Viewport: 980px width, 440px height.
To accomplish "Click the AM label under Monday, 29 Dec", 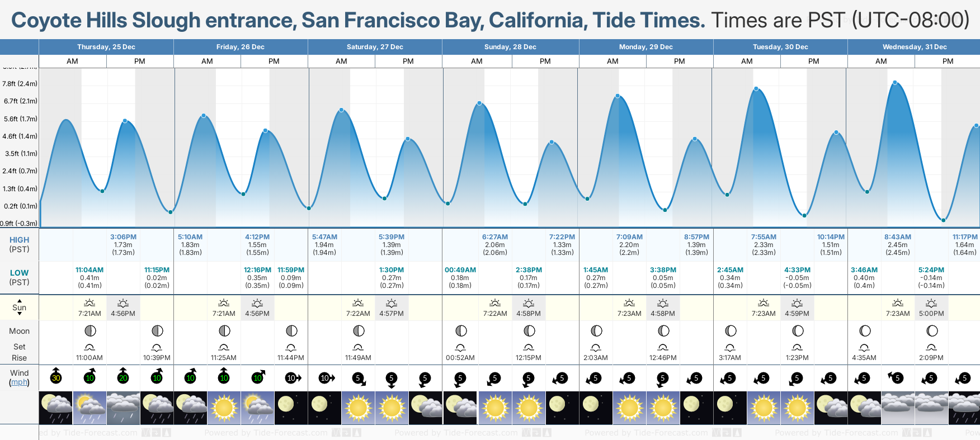I will pos(613,61).
